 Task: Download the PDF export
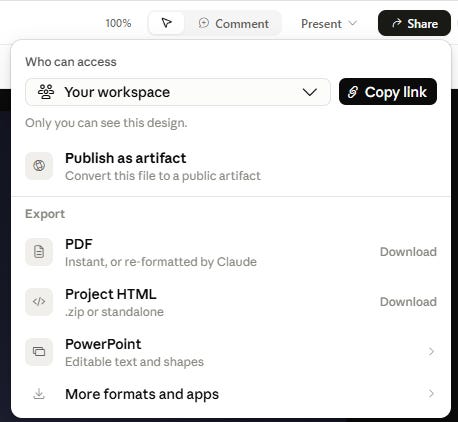[x=408, y=252]
